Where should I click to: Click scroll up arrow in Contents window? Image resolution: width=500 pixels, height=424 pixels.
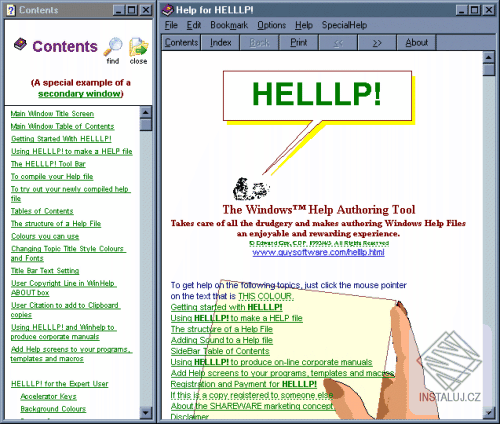tap(146, 112)
